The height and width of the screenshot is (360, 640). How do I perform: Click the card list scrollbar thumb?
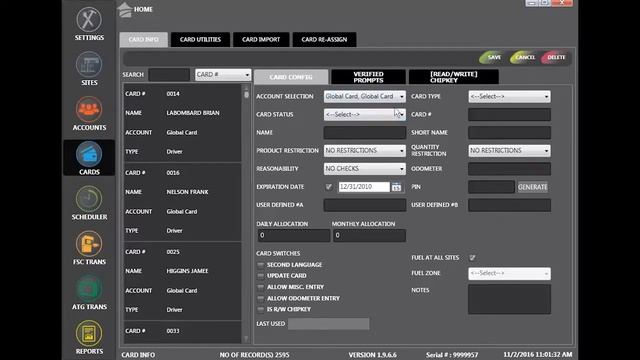(x=246, y=94)
